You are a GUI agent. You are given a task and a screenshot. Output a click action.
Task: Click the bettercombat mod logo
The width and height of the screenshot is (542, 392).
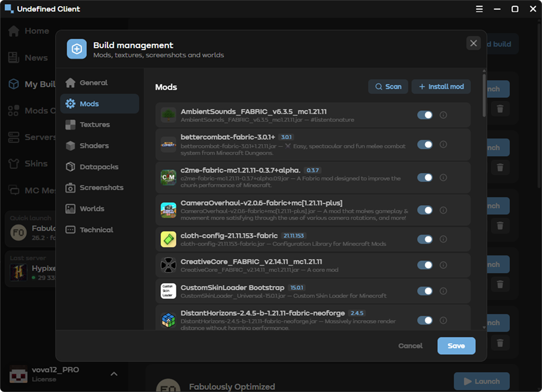tap(168, 144)
